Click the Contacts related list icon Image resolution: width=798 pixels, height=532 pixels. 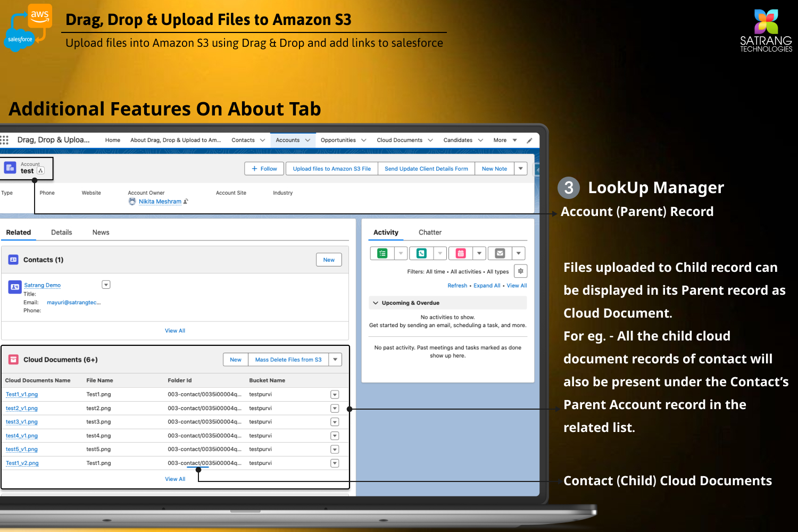click(x=13, y=260)
